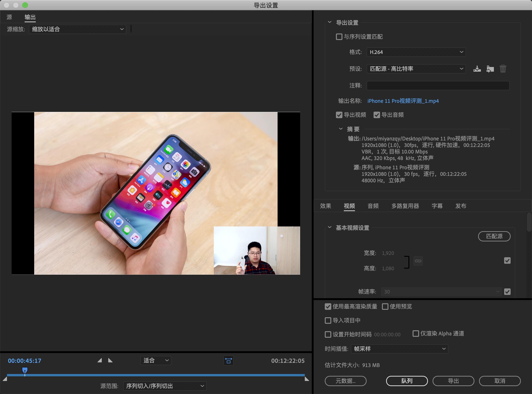Image resolution: width=532 pixels, height=394 pixels.
Task: Check the 导入项目中 option
Action: point(328,320)
